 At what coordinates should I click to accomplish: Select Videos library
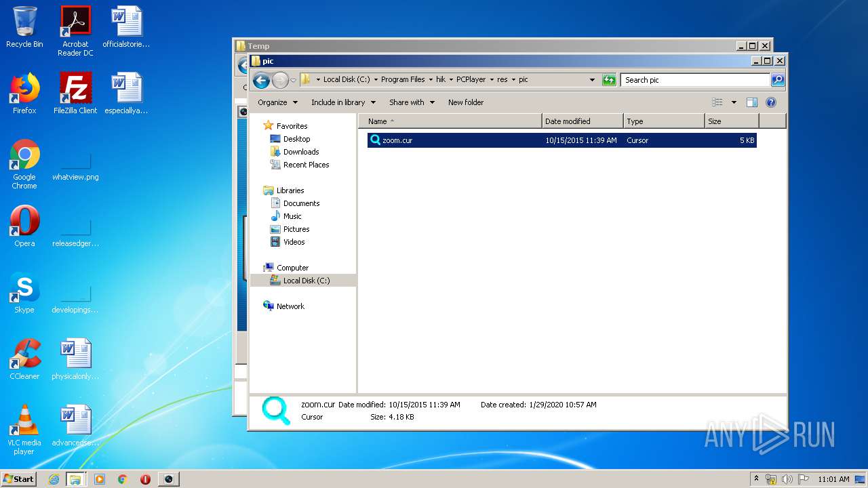click(x=294, y=242)
